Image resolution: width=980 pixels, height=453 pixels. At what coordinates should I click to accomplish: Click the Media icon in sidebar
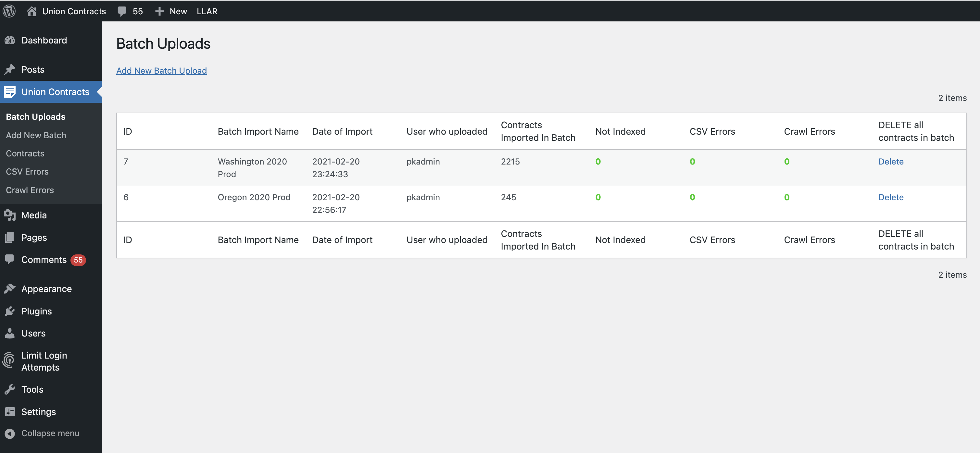click(10, 215)
